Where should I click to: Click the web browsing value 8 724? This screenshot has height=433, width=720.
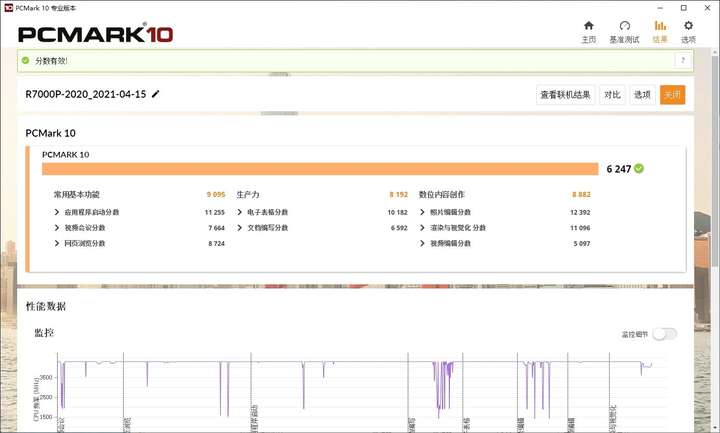coord(217,243)
